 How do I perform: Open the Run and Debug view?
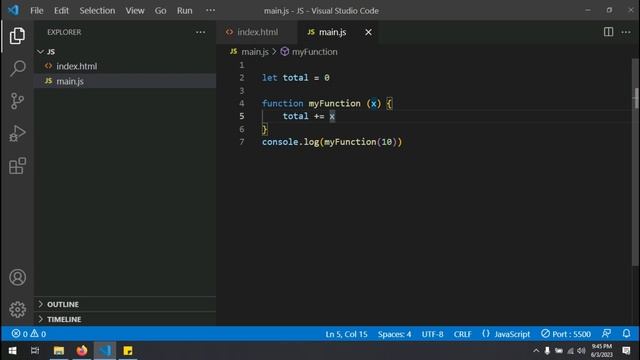[17, 133]
